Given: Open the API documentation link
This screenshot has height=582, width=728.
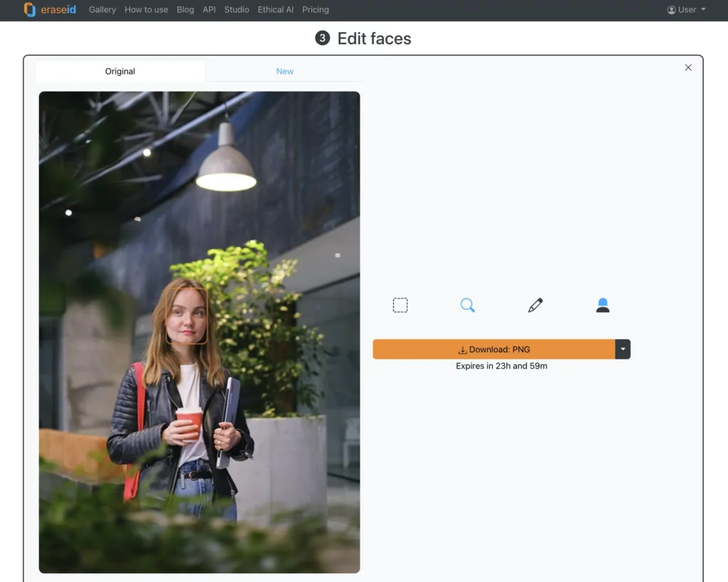Looking at the screenshot, I should coord(208,10).
